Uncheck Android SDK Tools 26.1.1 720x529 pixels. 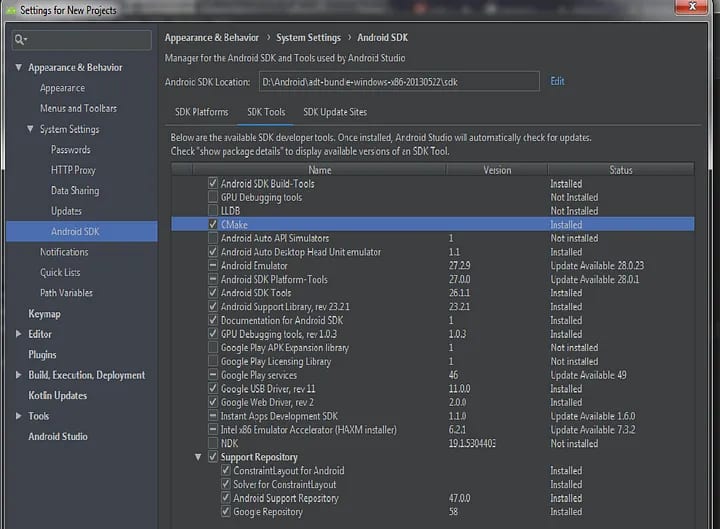[x=213, y=293]
